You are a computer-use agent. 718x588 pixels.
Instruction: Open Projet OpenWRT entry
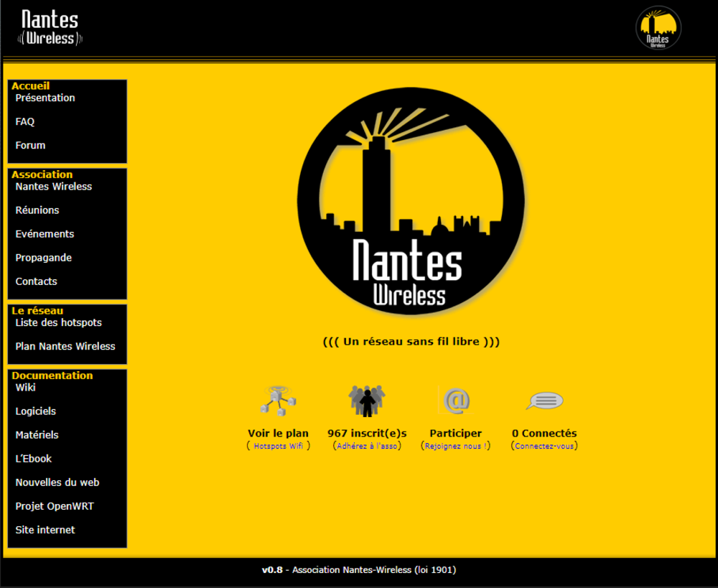55,506
